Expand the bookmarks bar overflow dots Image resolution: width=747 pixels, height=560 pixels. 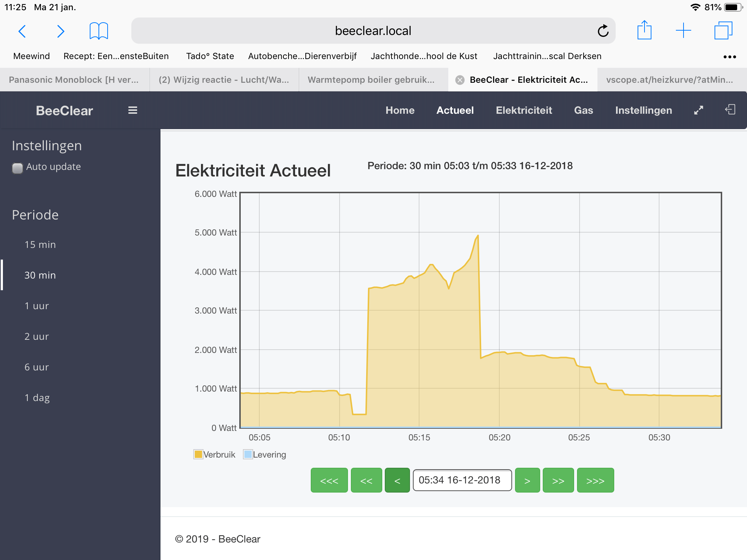(729, 57)
